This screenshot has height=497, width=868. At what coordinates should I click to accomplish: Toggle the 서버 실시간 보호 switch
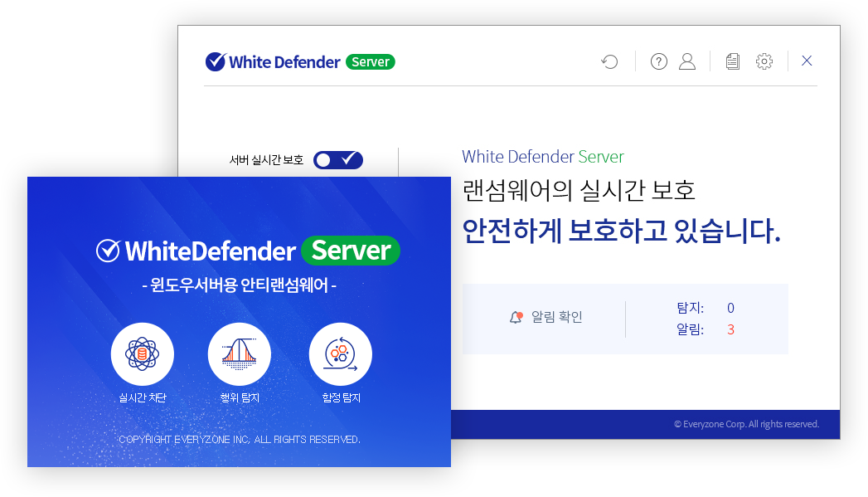coord(337,160)
